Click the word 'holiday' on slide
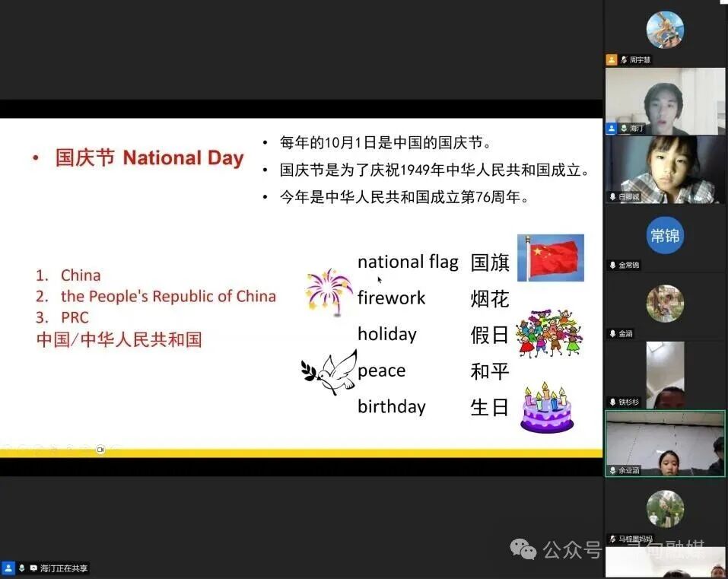 click(387, 334)
